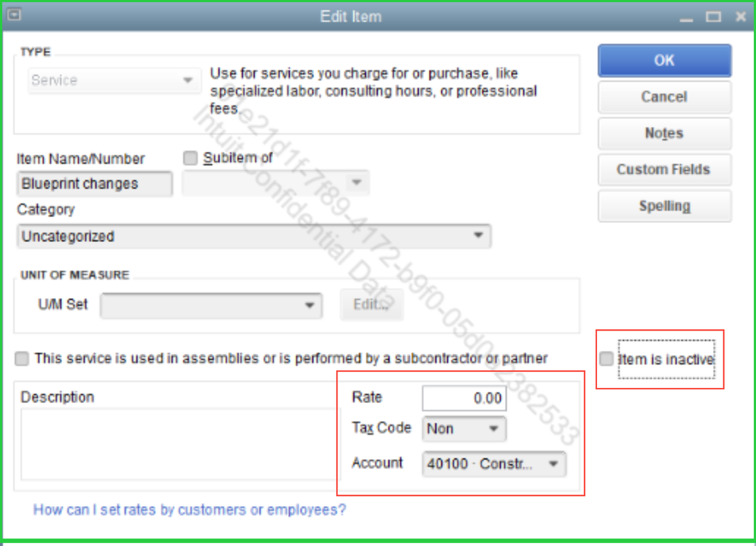Open the link about setting rates by customers
756x546 pixels.
pyautogui.click(x=188, y=510)
